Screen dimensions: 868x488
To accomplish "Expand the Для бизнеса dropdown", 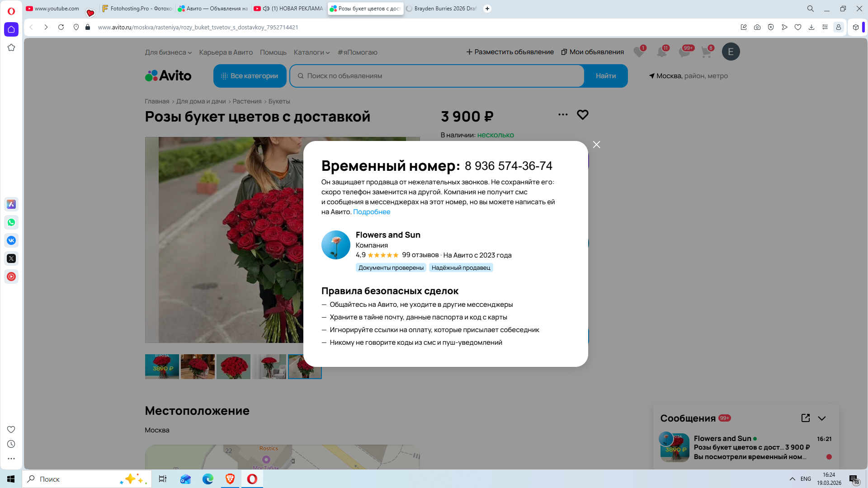I will tap(168, 52).
